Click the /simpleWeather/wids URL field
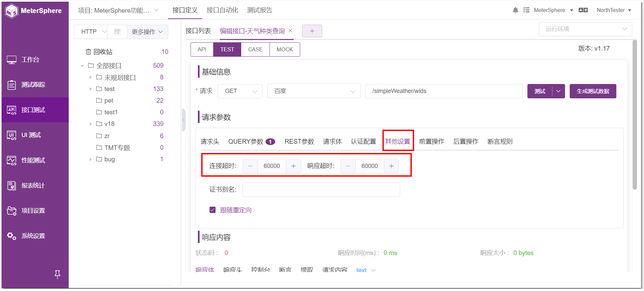Viewport: 644px width, 291px height. pyautogui.click(x=444, y=91)
